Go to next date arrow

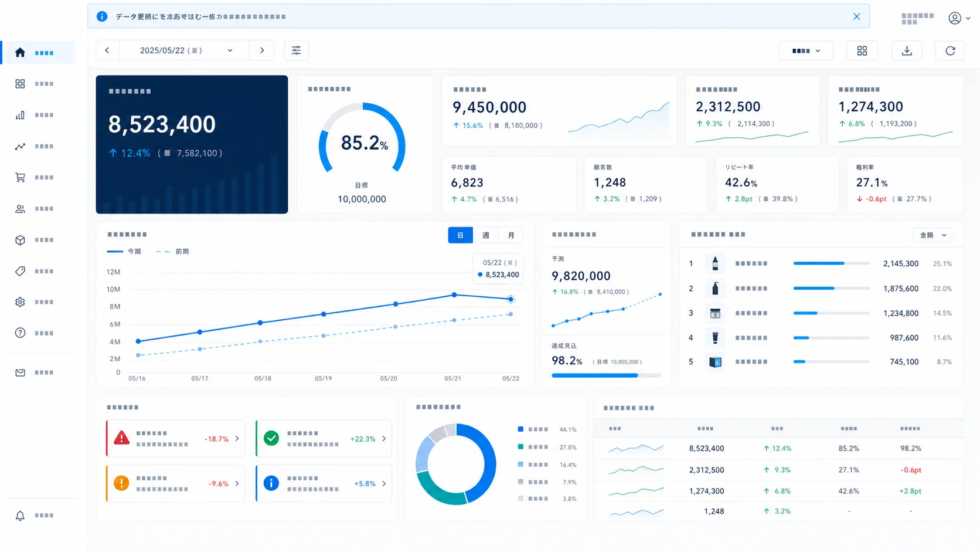coord(261,50)
